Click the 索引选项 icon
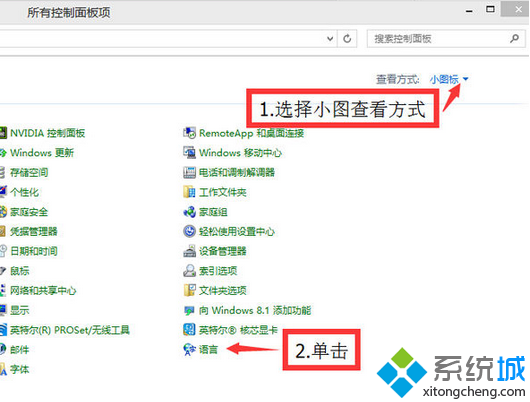 [x=189, y=271]
